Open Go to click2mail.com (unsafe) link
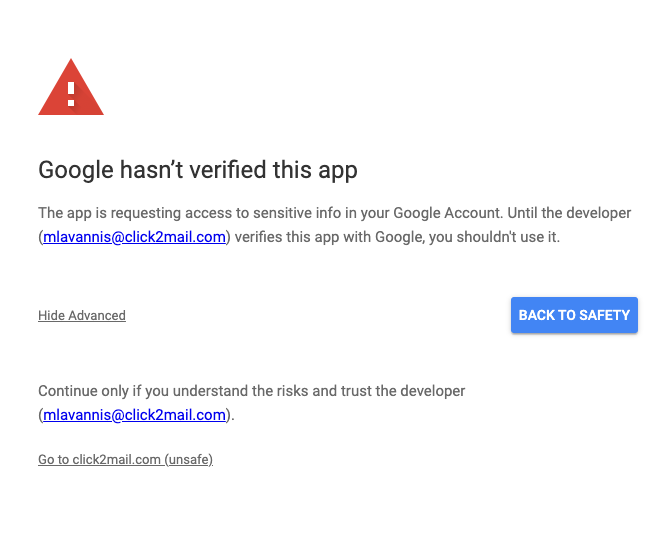 point(125,460)
